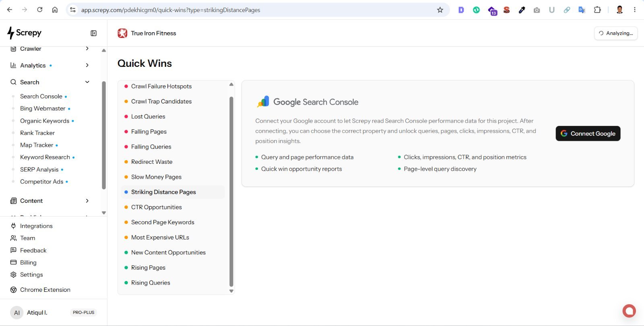644x326 pixels.
Task: Click the Feedback message icon
Action: (x=13, y=250)
